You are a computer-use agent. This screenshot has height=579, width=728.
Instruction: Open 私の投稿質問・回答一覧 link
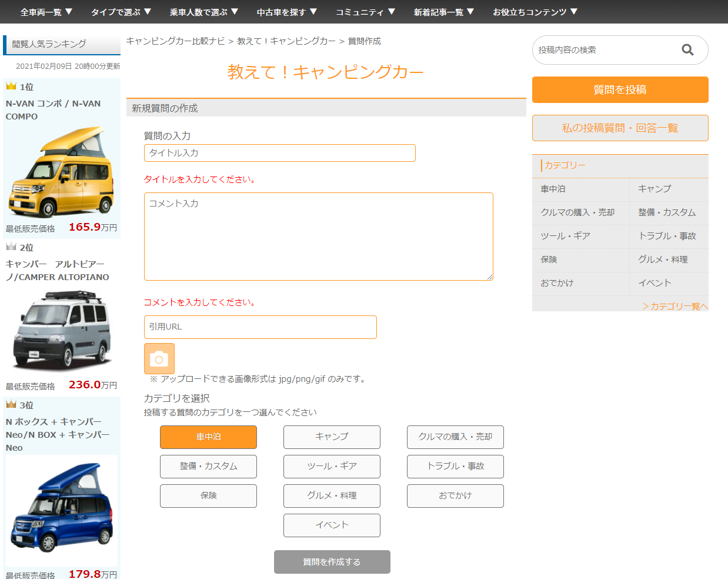(x=620, y=128)
